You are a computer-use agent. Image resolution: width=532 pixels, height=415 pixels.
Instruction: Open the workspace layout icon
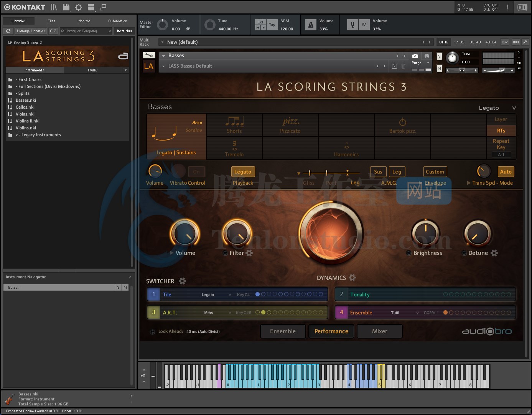(x=91, y=7)
